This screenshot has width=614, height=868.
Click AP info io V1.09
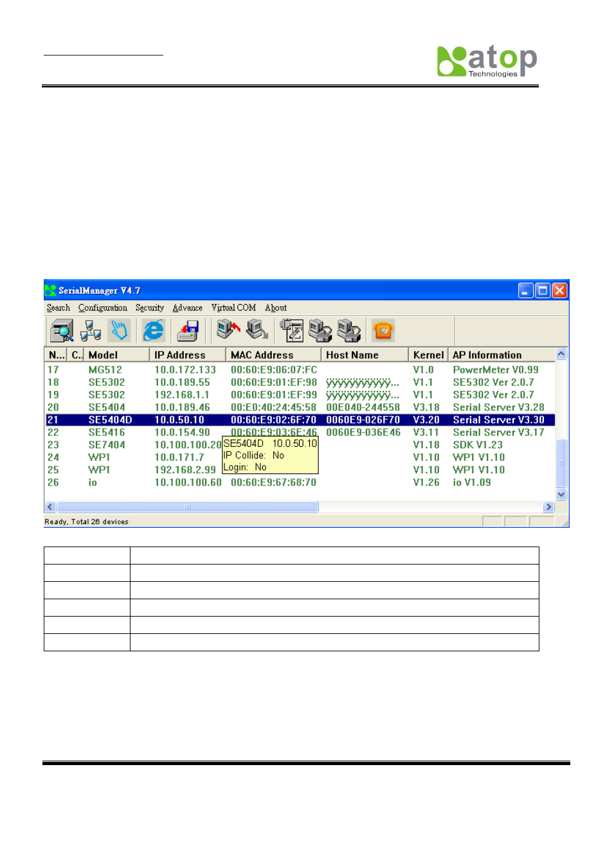click(472, 482)
